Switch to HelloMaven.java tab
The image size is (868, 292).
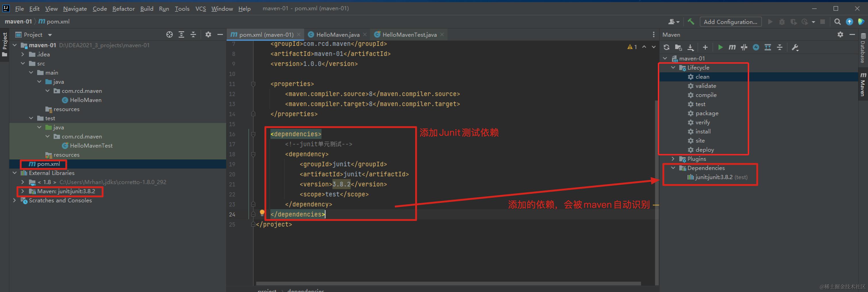point(337,35)
